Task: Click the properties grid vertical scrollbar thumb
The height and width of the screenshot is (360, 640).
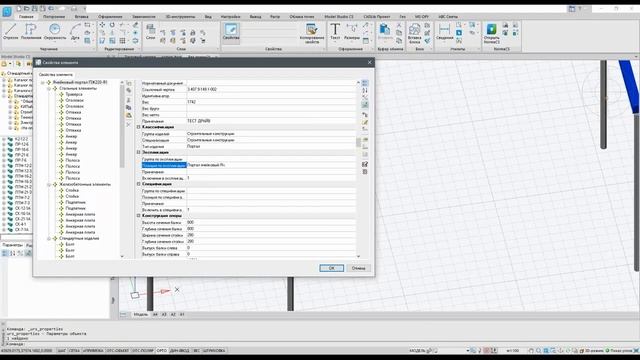Action: click(x=358, y=142)
